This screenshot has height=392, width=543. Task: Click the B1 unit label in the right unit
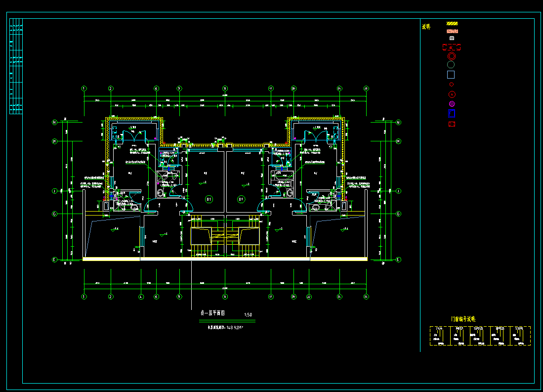pos(241,199)
